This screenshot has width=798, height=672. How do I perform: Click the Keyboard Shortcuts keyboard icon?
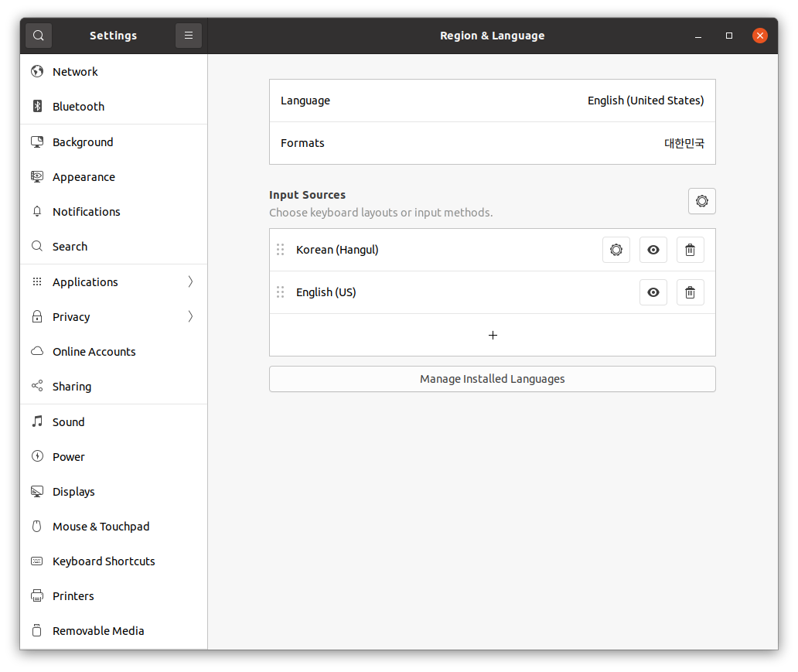(x=37, y=561)
